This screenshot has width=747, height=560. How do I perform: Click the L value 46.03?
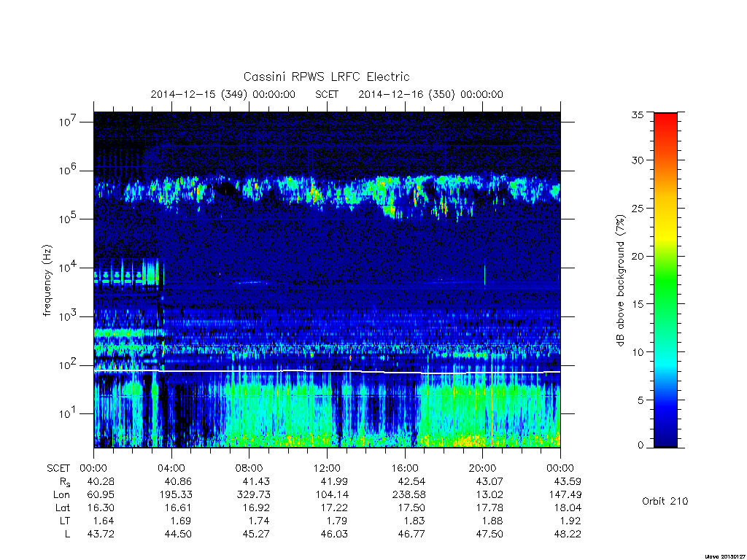coord(334,534)
